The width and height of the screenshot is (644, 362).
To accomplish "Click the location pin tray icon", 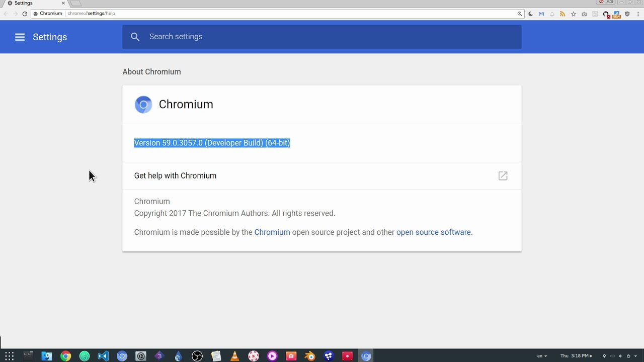I will [604, 356].
